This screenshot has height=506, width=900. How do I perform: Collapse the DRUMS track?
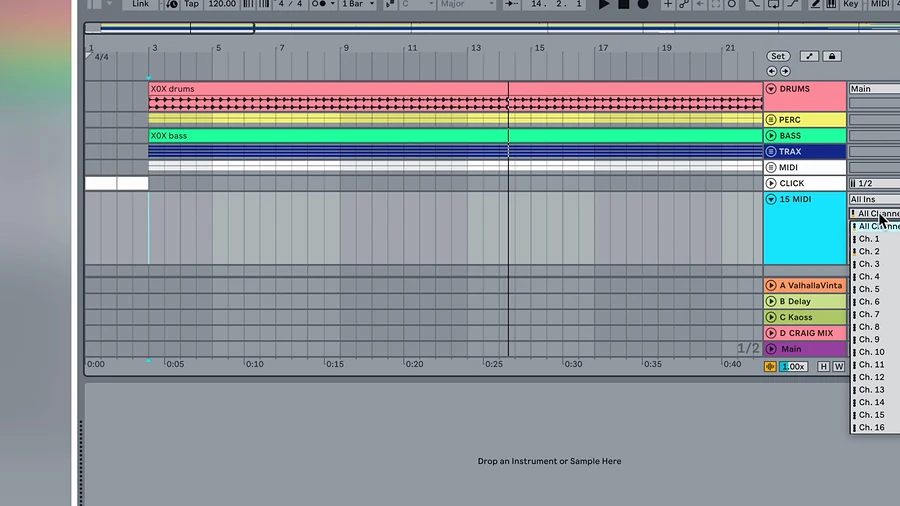[771, 89]
